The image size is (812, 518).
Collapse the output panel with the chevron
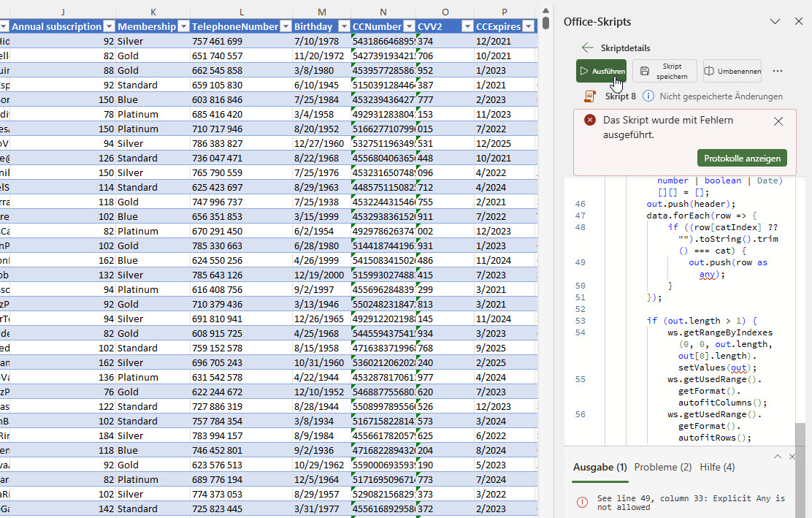[778, 456]
